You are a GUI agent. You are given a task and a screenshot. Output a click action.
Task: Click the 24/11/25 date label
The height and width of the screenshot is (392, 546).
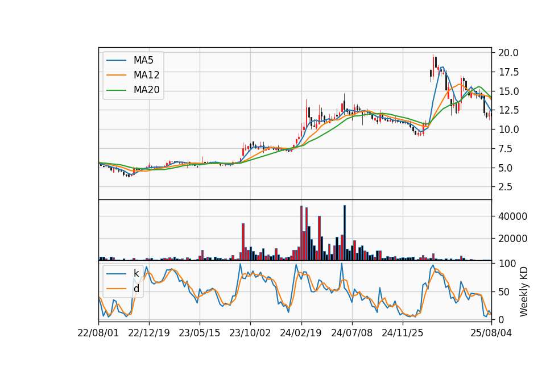click(403, 333)
